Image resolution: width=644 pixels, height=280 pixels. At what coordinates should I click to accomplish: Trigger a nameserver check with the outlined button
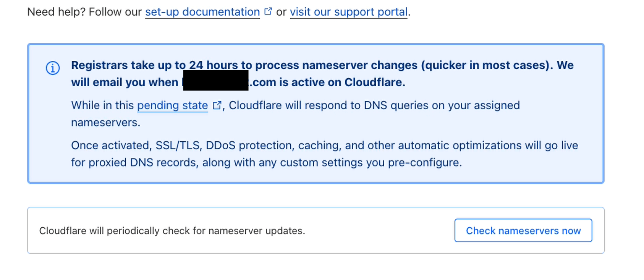coord(523,230)
